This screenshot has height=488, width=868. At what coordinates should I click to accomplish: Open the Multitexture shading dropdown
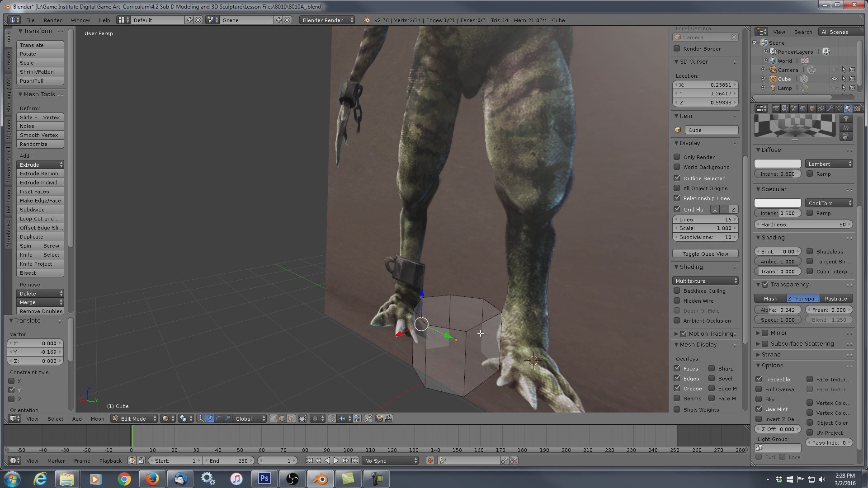705,281
